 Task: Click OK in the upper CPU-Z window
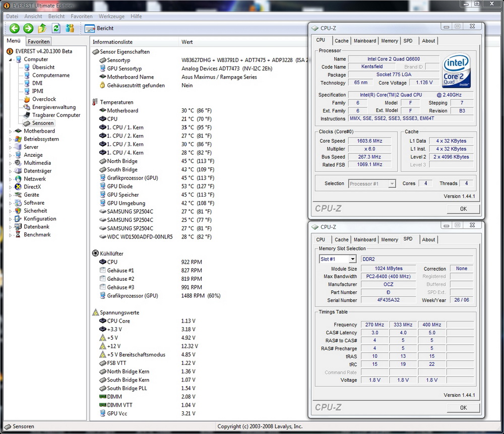tap(463, 209)
